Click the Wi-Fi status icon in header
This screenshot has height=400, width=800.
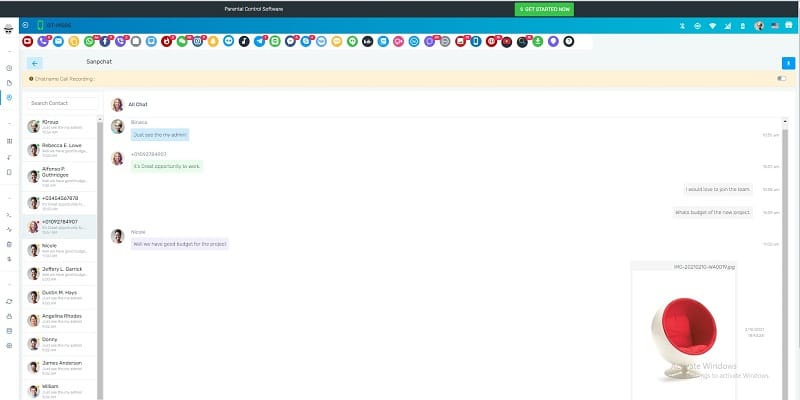click(712, 26)
